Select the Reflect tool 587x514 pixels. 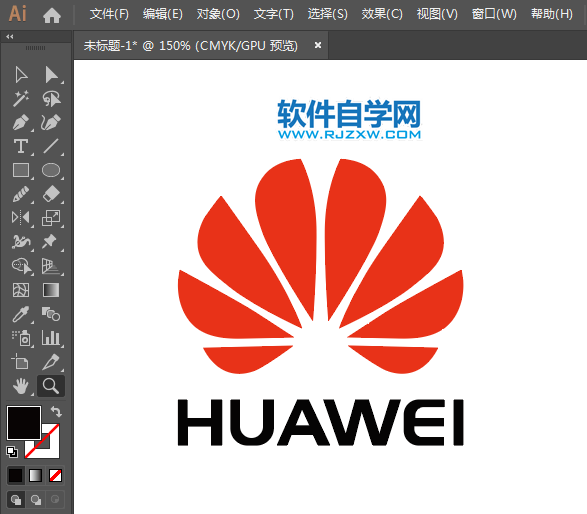click(x=21, y=218)
